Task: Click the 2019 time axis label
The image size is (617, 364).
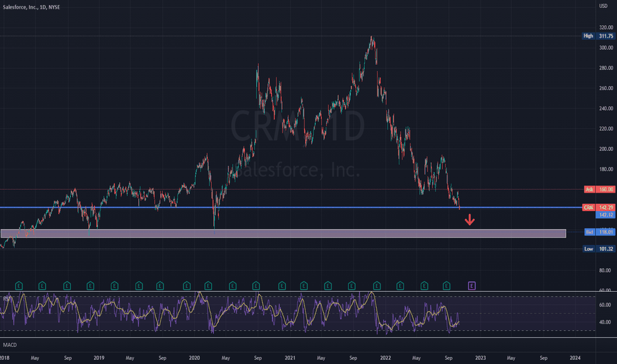Action: pos(99,357)
